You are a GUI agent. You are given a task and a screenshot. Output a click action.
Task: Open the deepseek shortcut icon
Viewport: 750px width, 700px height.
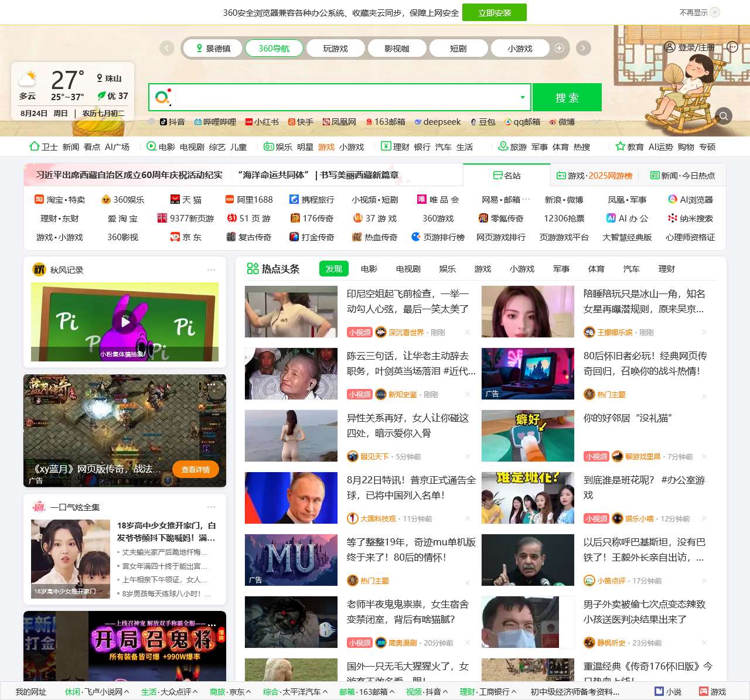click(x=418, y=122)
